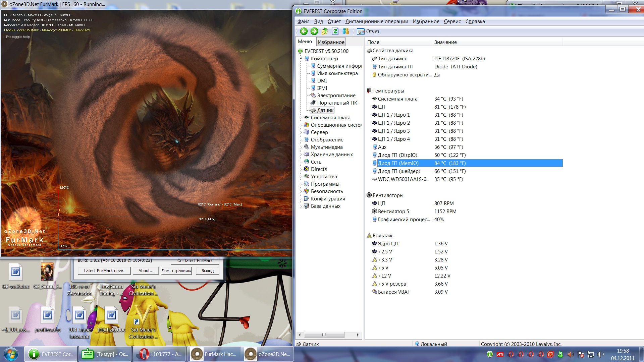Image resolution: width=644 pixels, height=362 pixels.
Task: Open the Вид menu
Action: pyautogui.click(x=319, y=21)
